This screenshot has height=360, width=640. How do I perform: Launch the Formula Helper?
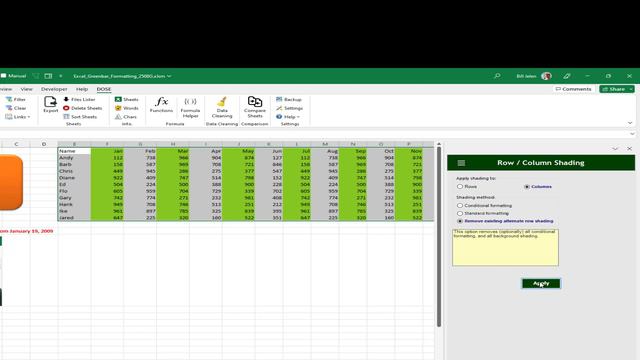click(190, 107)
